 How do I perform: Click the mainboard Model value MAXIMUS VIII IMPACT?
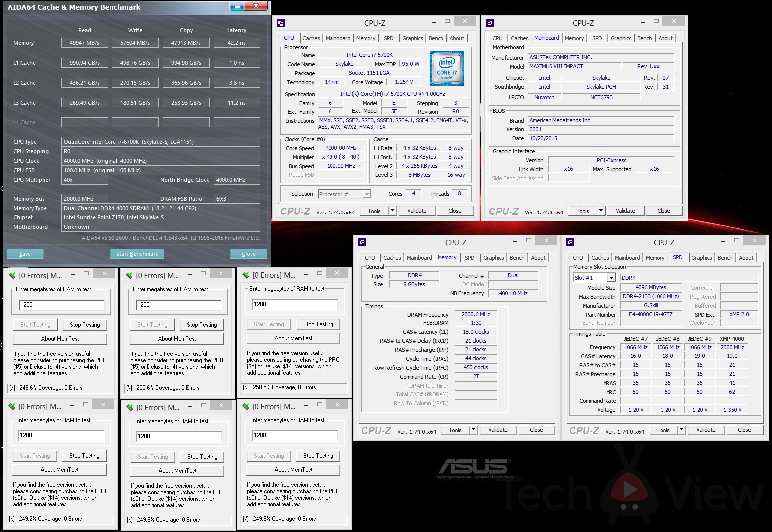[x=574, y=66]
